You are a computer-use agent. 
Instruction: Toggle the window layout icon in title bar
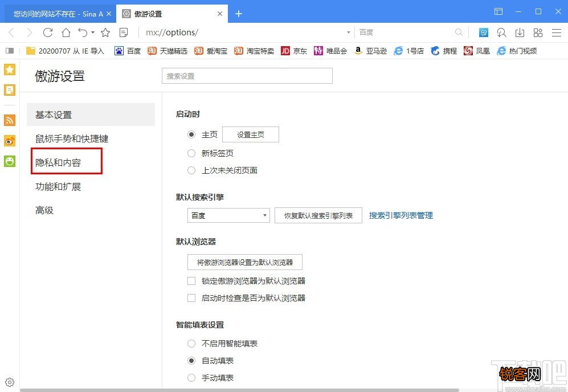coord(498,11)
